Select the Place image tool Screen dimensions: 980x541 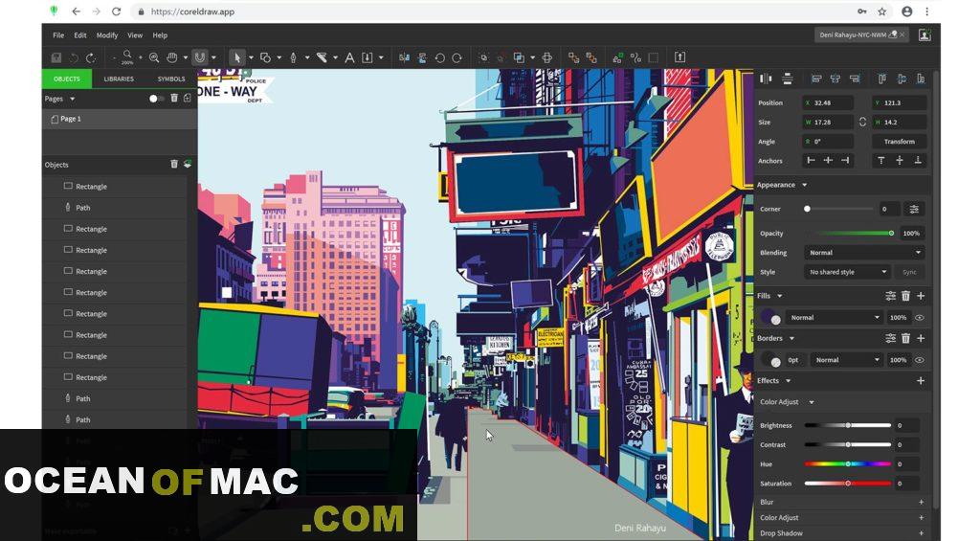click(367, 57)
